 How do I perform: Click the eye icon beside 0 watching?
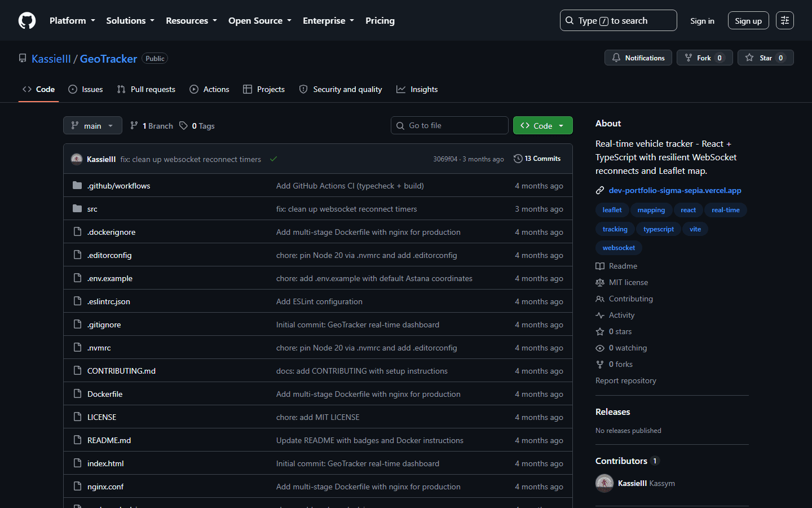click(600, 348)
